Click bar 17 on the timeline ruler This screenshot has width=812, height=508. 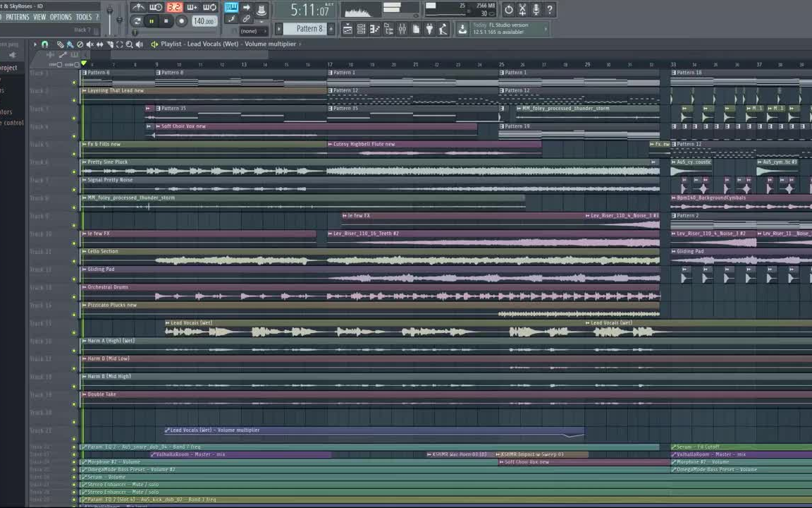[329, 65]
